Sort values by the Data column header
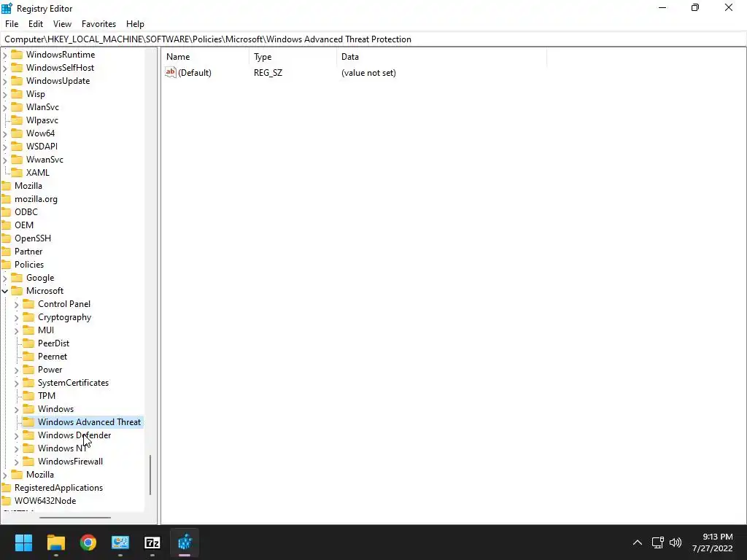747x560 pixels. click(x=441, y=57)
